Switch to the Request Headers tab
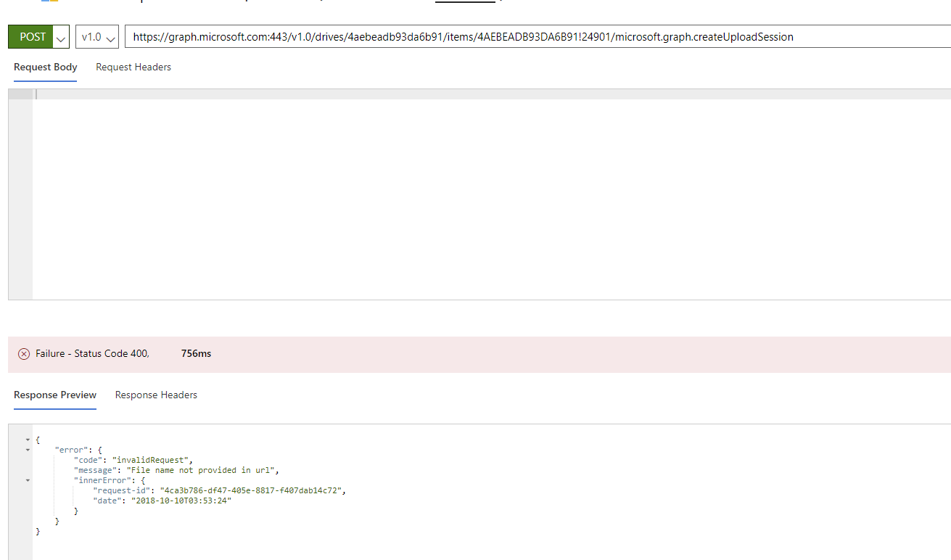Image resolution: width=951 pixels, height=560 pixels. pyautogui.click(x=133, y=67)
